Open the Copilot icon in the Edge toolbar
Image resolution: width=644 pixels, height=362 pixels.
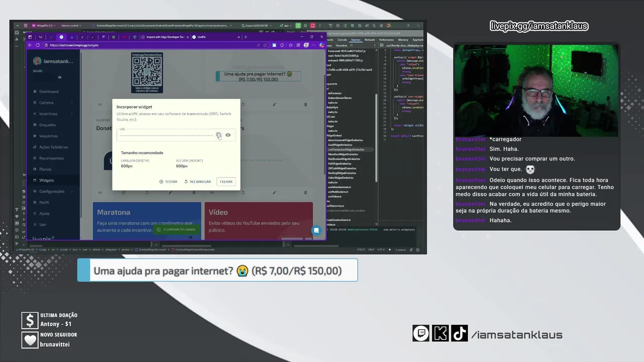point(321,45)
